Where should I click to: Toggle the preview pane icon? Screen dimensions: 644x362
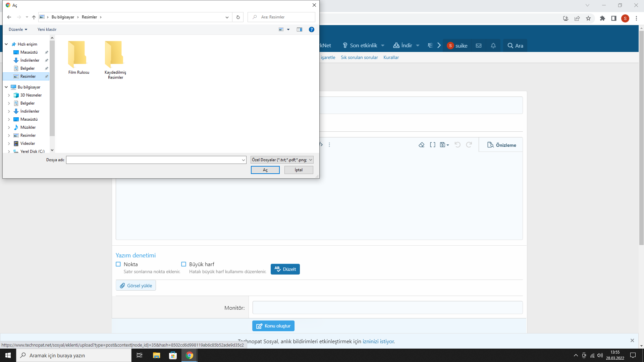pos(300,29)
